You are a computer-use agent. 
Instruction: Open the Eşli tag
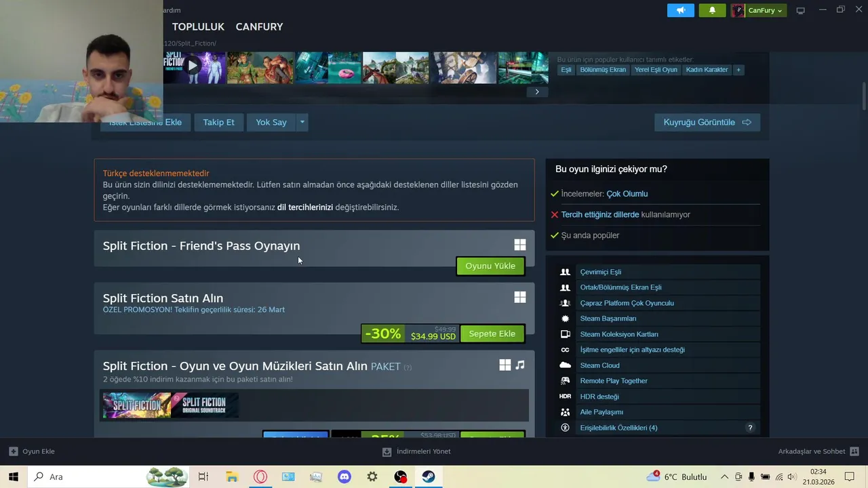pos(566,70)
